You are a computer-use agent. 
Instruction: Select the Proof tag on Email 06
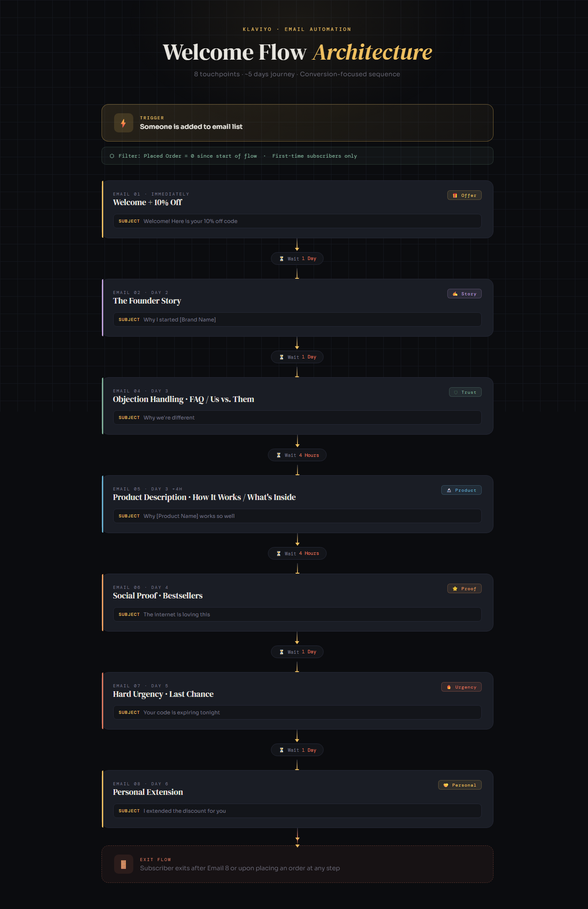pos(464,588)
